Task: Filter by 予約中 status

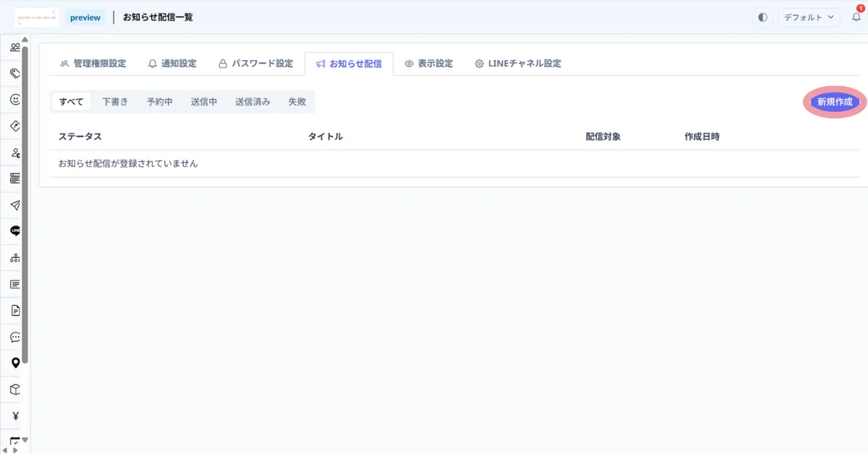Action: (159, 102)
